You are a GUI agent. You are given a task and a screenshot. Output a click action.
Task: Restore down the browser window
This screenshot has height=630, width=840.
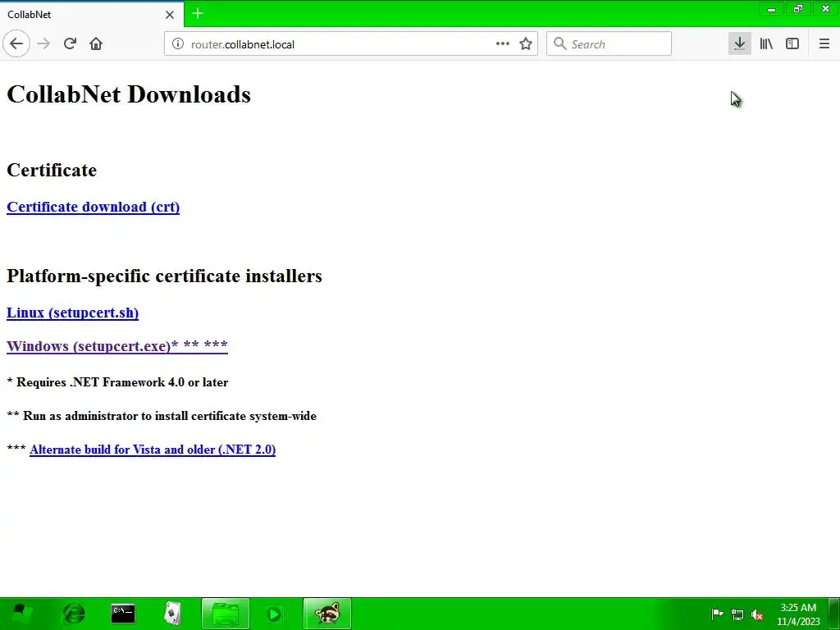point(798,9)
